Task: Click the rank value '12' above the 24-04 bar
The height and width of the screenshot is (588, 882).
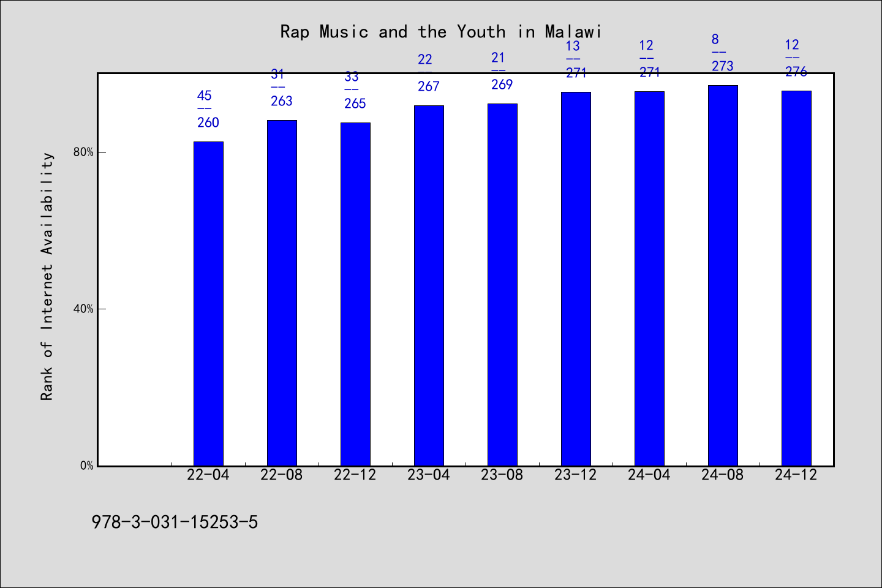Action: 646,45
